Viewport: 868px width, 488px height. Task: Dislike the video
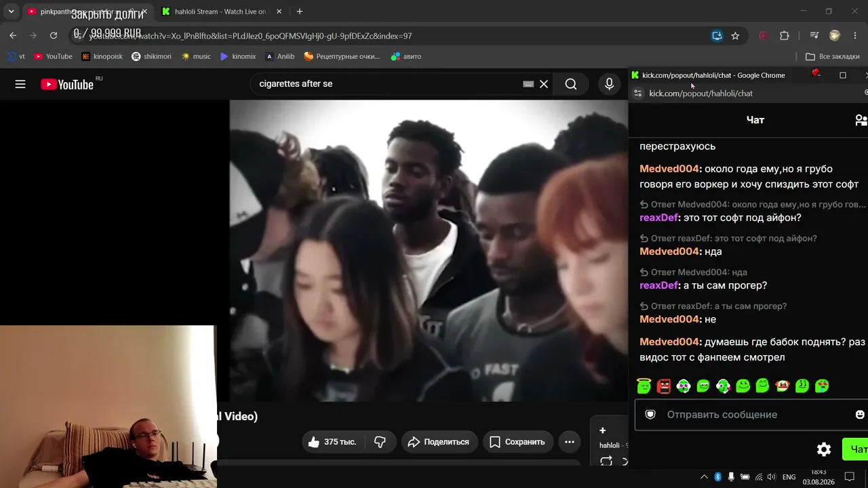pos(380,442)
